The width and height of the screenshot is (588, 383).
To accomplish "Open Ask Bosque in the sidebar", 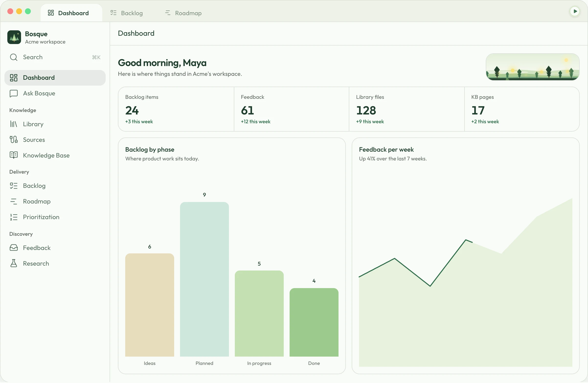I will coord(55,93).
